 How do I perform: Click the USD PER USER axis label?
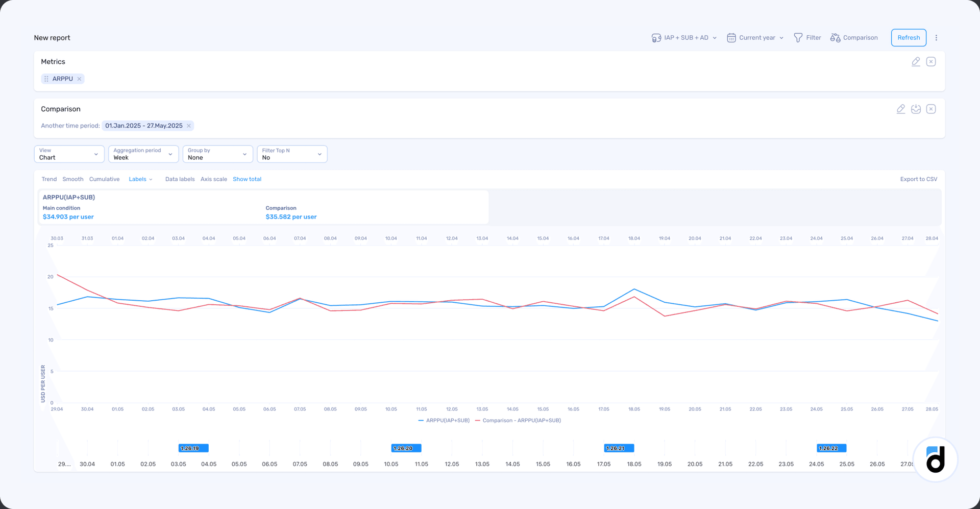point(43,383)
